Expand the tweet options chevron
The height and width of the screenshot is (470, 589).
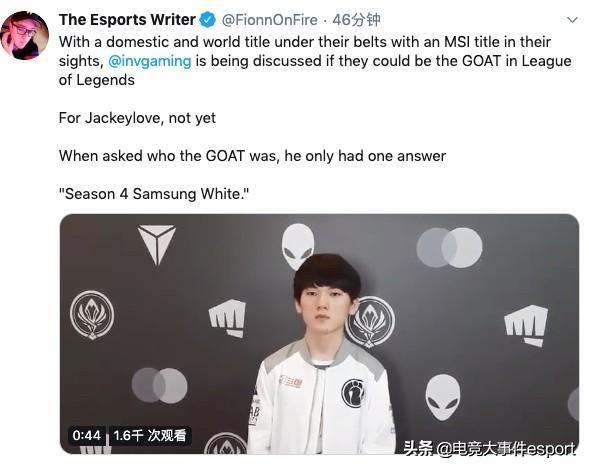[572, 20]
